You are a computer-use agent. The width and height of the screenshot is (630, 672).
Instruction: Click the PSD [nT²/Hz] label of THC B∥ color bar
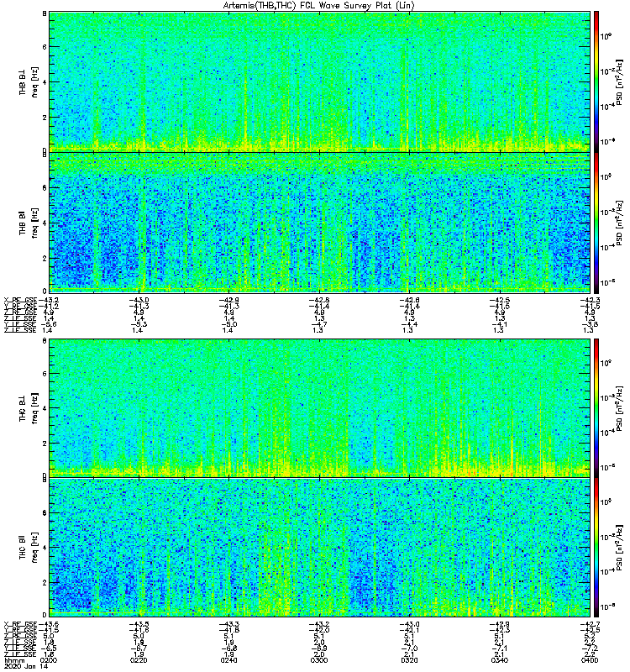coord(620,548)
